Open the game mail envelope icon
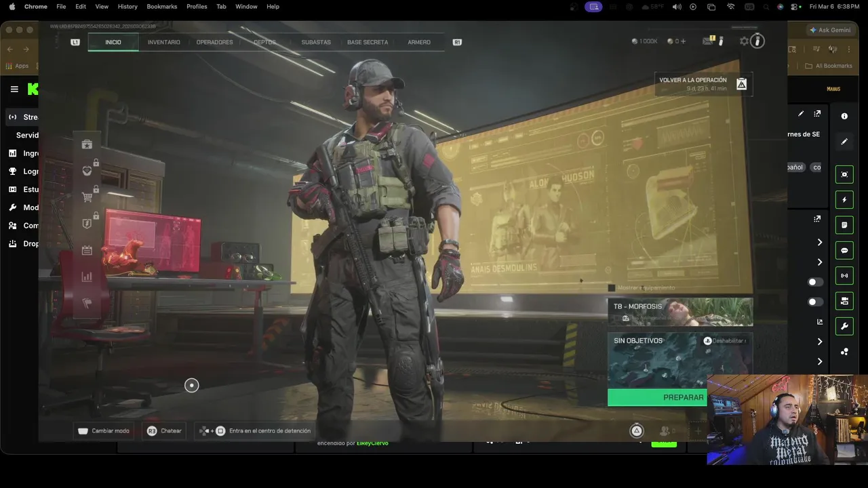This screenshot has height=488, width=868. coord(708,41)
